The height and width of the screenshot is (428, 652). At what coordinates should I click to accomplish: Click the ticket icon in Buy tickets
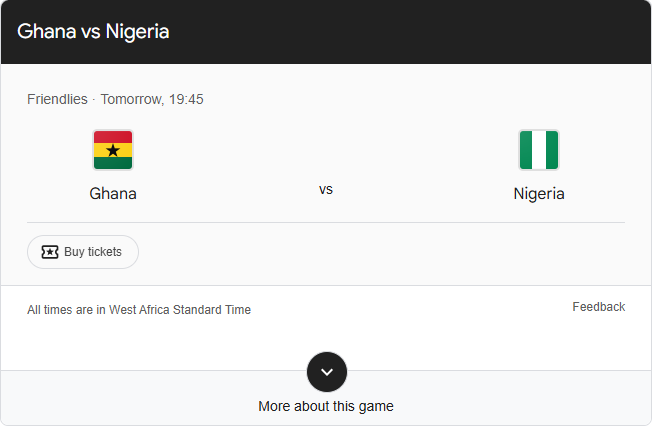tap(50, 252)
